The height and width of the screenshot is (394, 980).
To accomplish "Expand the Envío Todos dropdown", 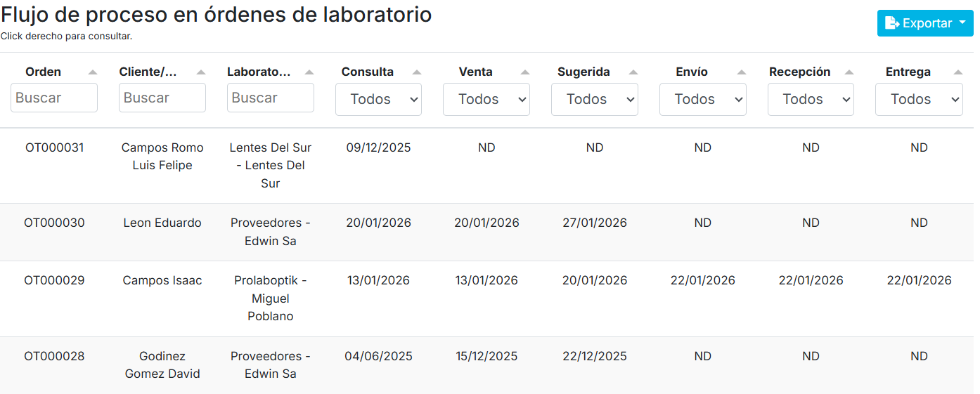I will click(702, 99).
